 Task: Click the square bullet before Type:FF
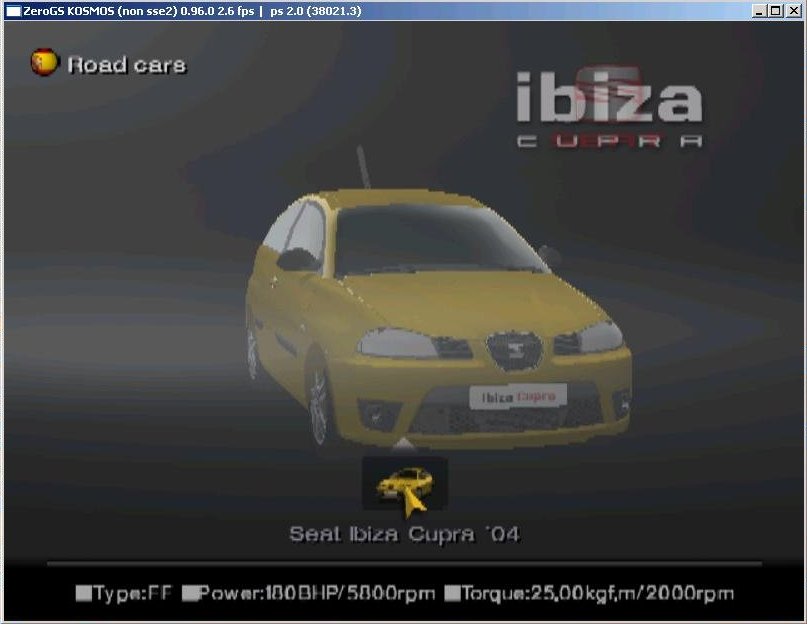pos(83,593)
